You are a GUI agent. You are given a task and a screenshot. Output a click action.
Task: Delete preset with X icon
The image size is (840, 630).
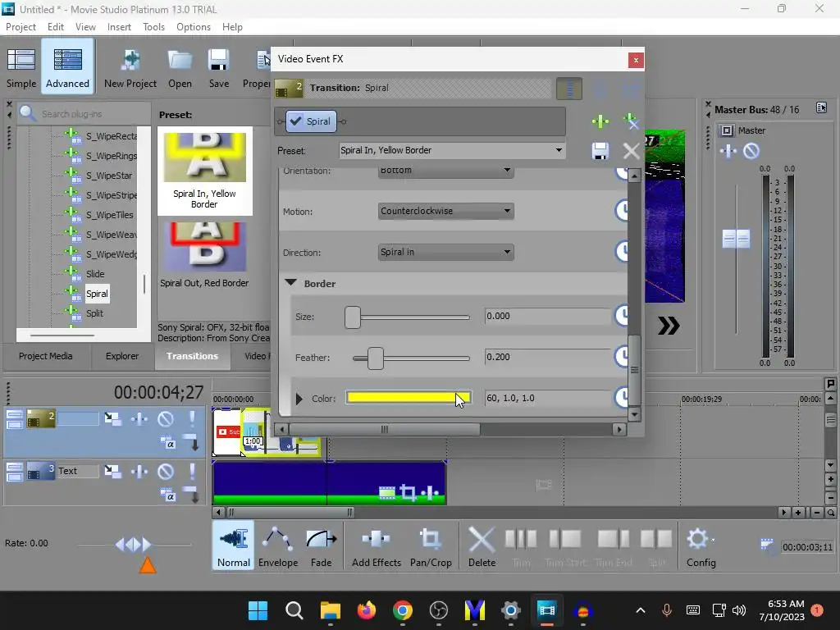pos(631,151)
